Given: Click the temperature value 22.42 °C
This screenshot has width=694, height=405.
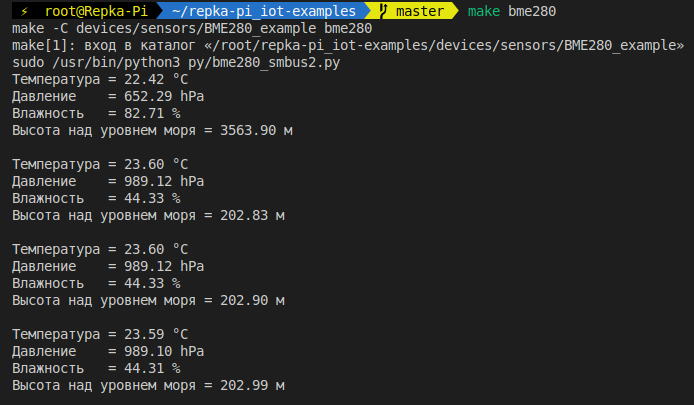Looking at the screenshot, I should (156, 80).
